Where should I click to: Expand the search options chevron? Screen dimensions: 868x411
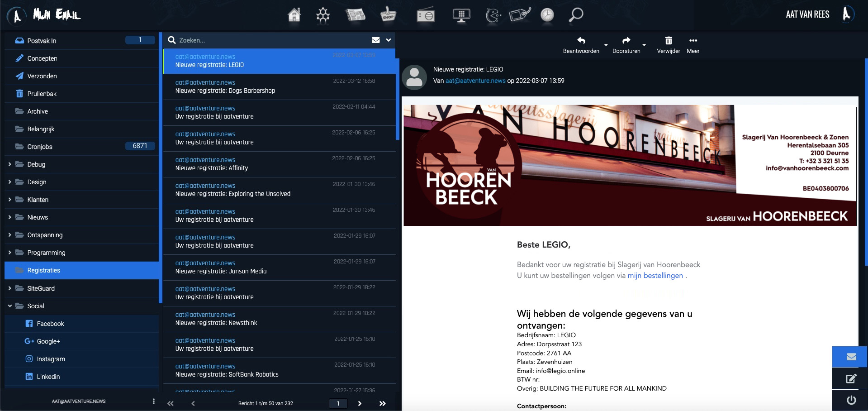[x=389, y=40]
